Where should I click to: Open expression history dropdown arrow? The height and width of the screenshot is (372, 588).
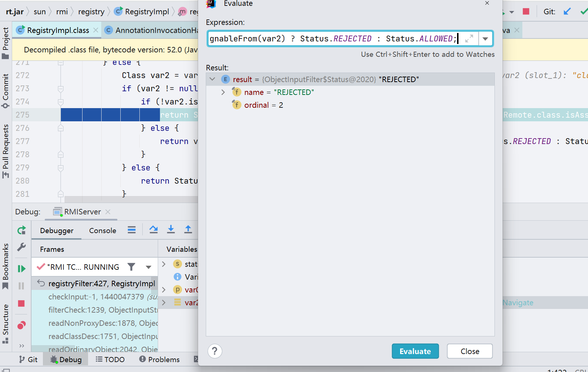point(485,39)
